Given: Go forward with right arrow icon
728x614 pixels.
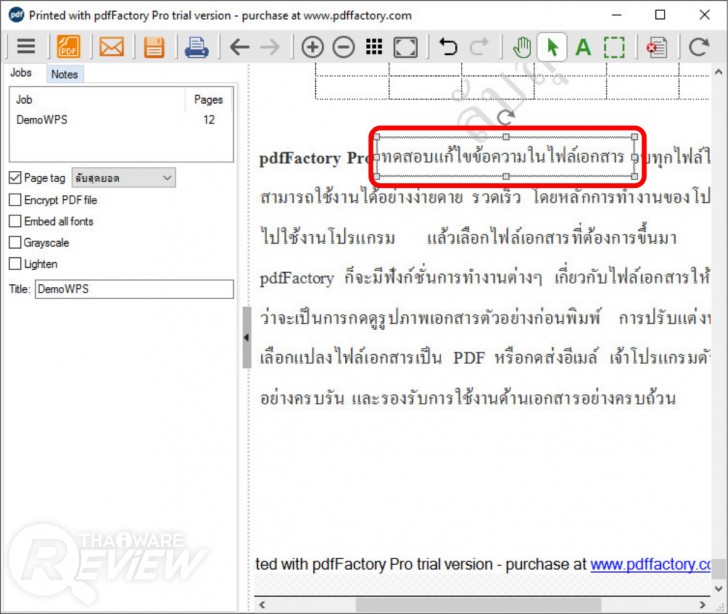Looking at the screenshot, I should [x=270, y=47].
